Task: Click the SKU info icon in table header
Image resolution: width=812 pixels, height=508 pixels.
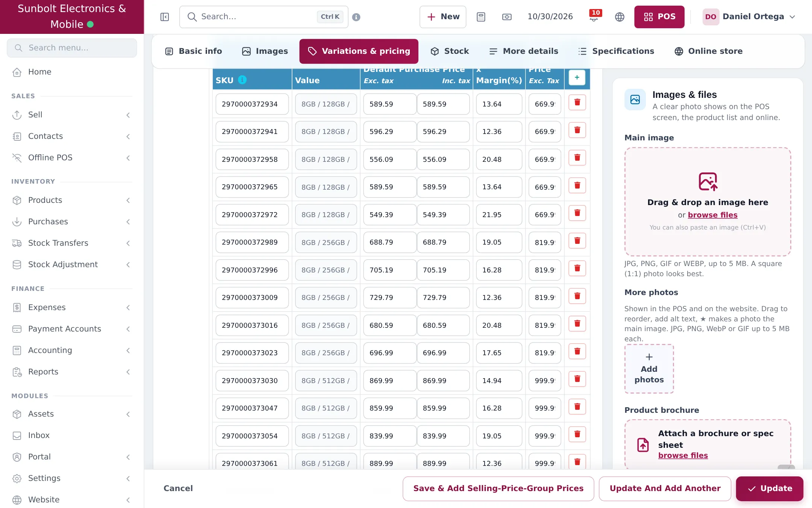Action: 242,80
